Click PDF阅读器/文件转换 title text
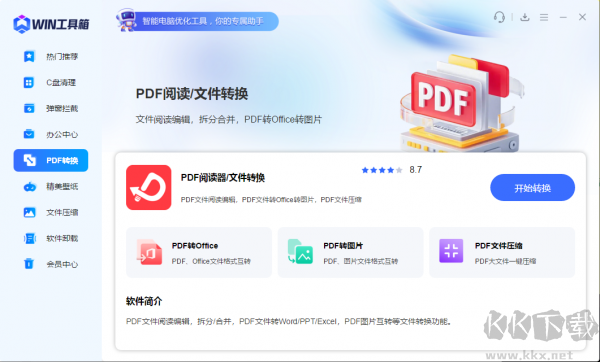The height and width of the screenshot is (362, 600). coord(223,178)
